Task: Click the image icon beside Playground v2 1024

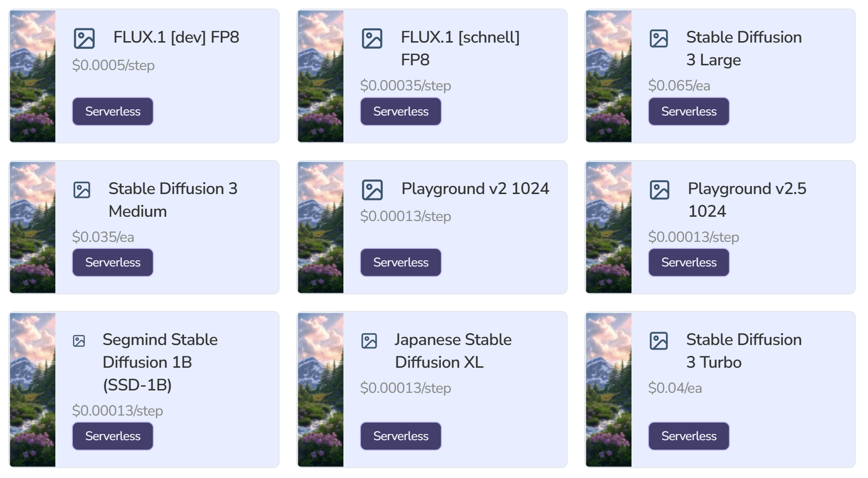Action: click(372, 190)
